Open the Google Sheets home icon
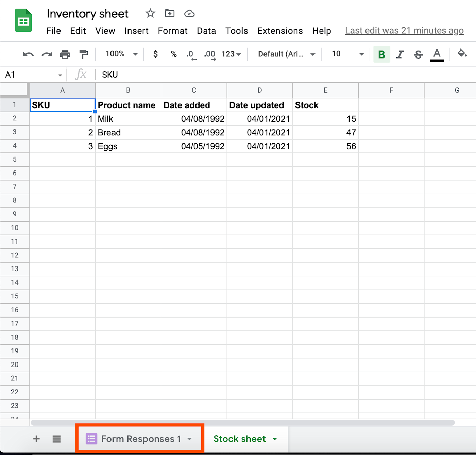The image size is (476, 455). coord(23,21)
